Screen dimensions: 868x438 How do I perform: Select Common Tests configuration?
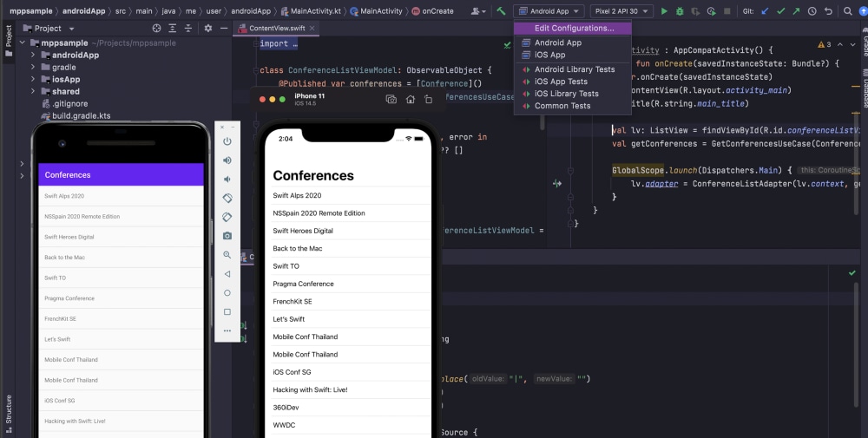(572, 106)
